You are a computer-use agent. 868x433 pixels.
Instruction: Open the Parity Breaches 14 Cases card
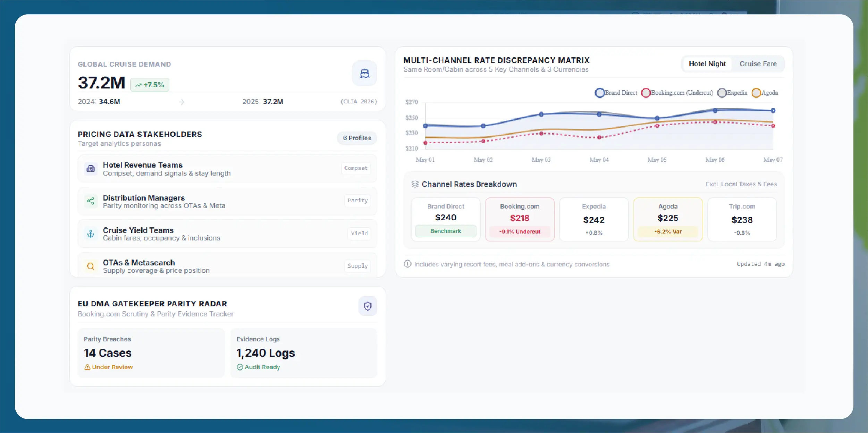tap(151, 353)
